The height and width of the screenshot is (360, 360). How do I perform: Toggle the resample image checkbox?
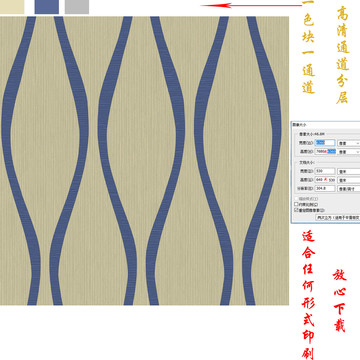coord(296,210)
